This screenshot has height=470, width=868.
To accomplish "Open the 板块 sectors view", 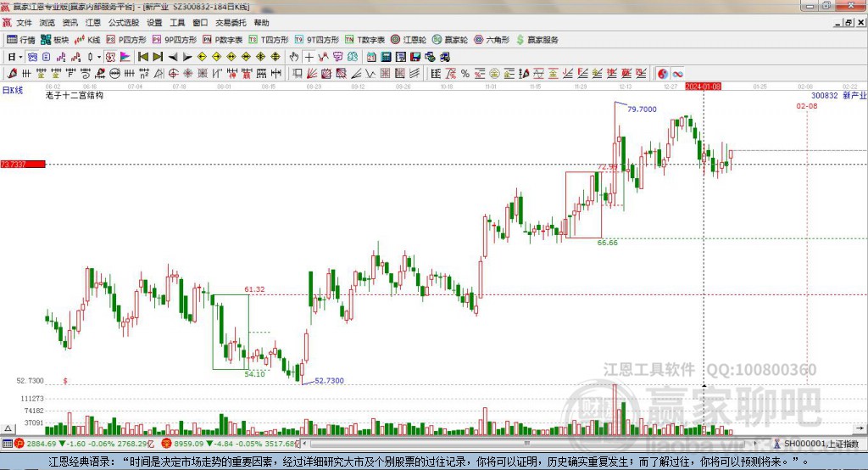I will click(54, 39).
